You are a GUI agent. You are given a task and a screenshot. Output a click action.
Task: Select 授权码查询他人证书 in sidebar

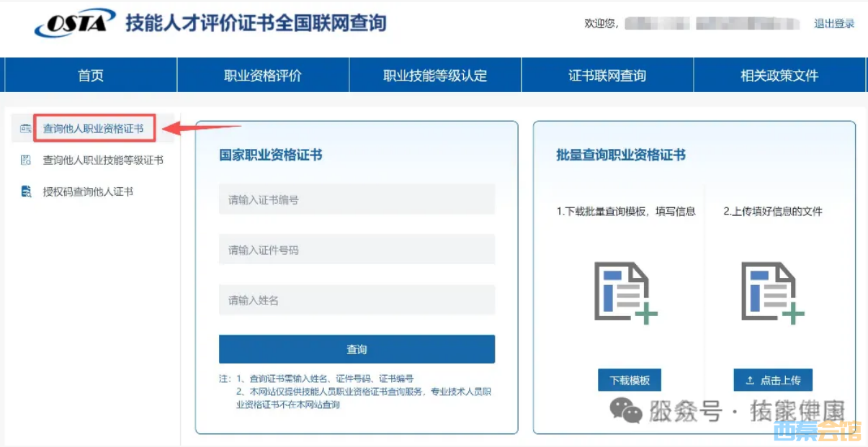tap(88, 191)
